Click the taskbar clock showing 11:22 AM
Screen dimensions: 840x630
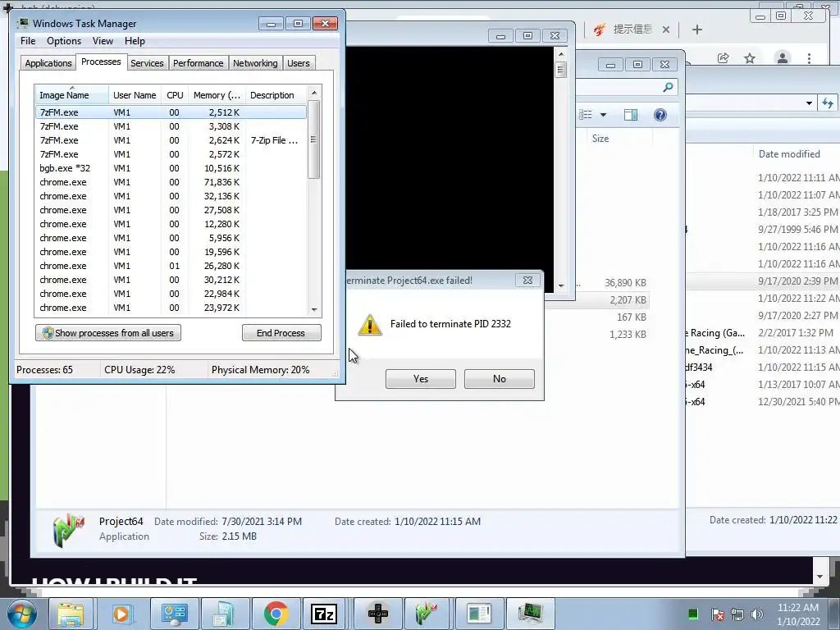(797, 614)
